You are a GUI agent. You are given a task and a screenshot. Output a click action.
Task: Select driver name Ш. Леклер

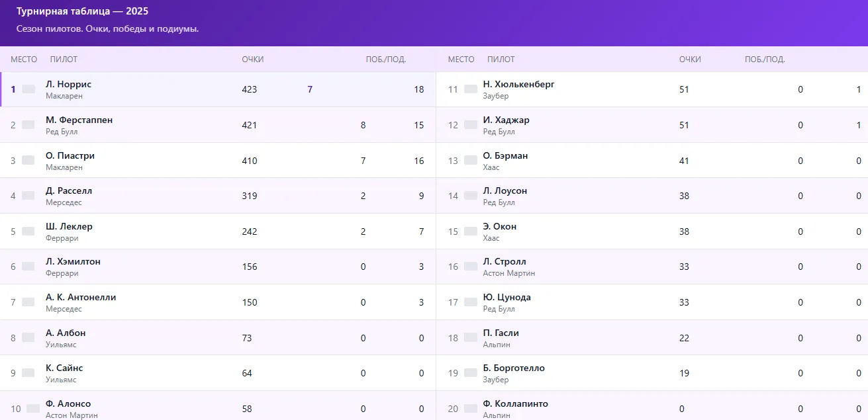69,226
